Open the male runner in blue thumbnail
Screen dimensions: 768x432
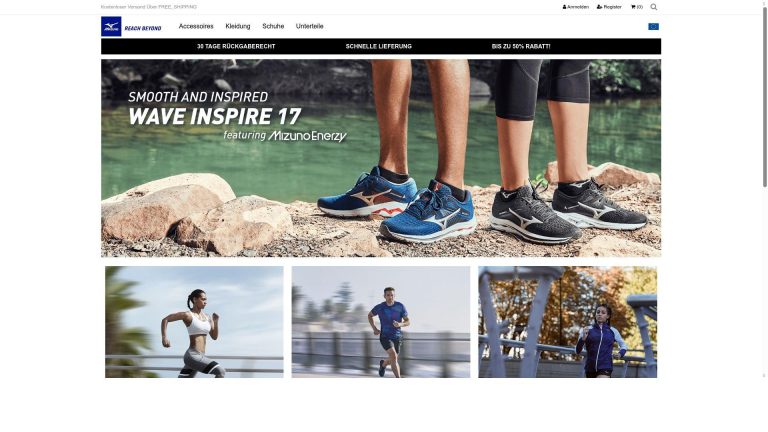click(381, 322)
